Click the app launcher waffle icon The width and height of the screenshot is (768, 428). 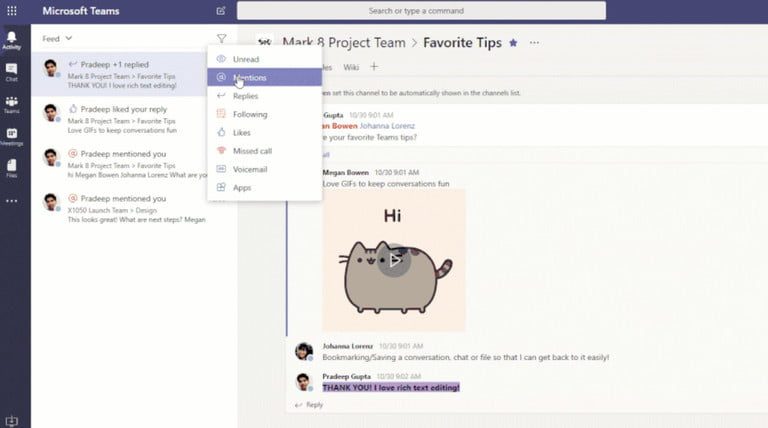click(11, 11)
